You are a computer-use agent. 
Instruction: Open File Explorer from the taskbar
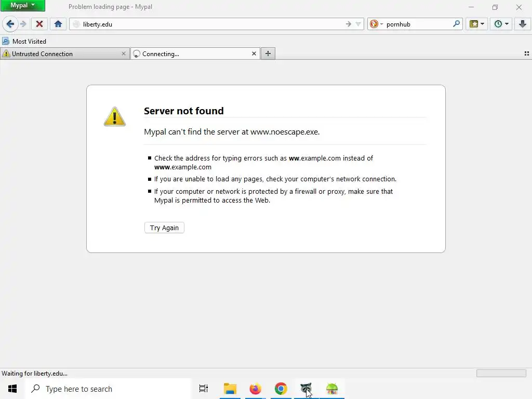pyautogui.click(x=230, y=389)
